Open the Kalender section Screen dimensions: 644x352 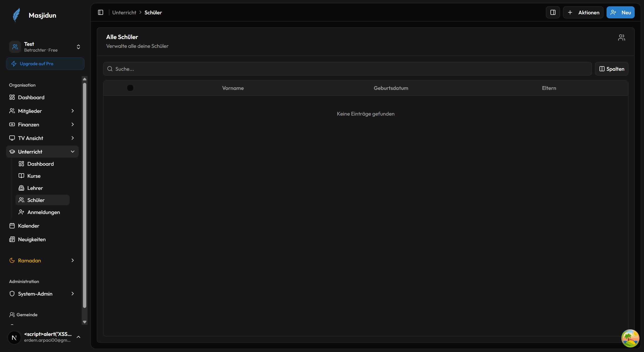point(28,226)
